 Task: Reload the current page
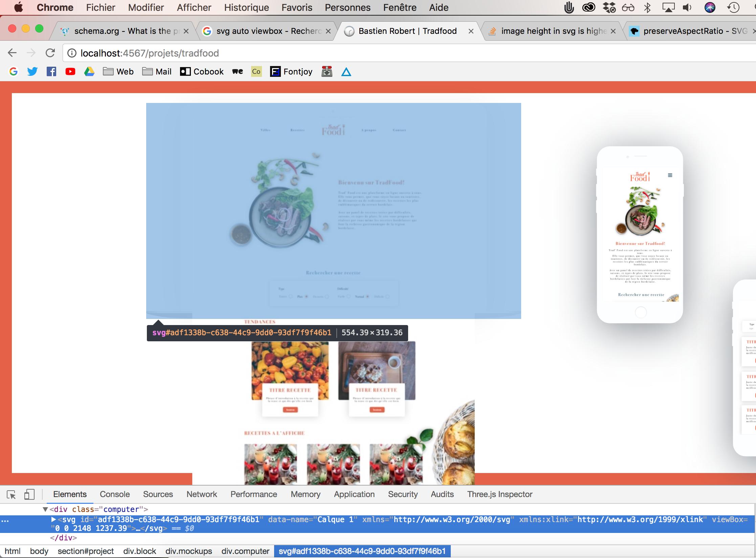[x=50, y=53]
